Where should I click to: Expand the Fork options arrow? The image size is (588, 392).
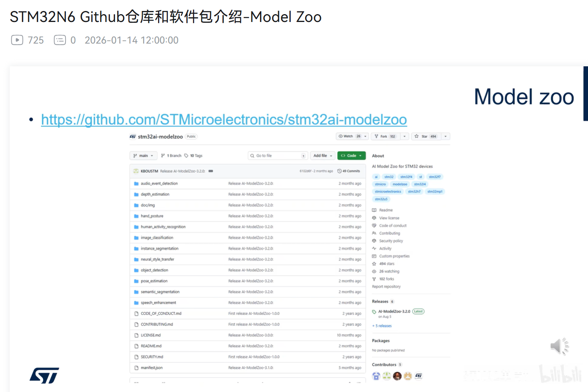pos(404,137)
